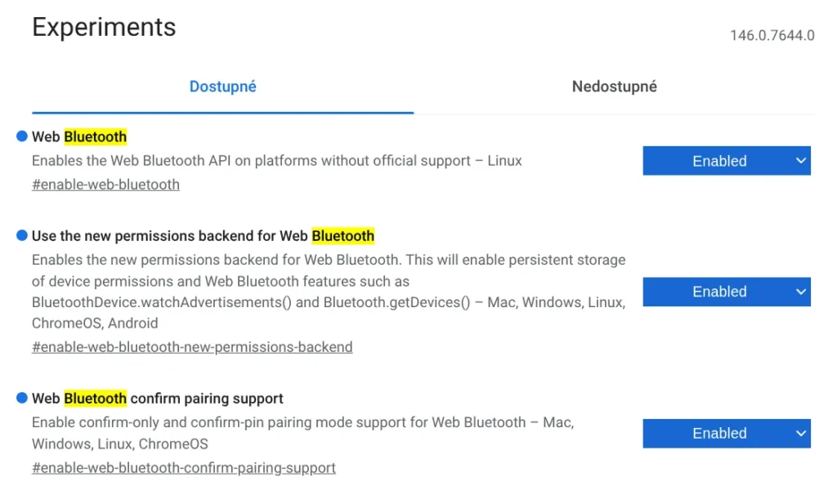Screen dimensions: 837x504
Task: Open the #enable-web-bluetooth-new-permissions-backend link
Action: click(x=192, y=347)
